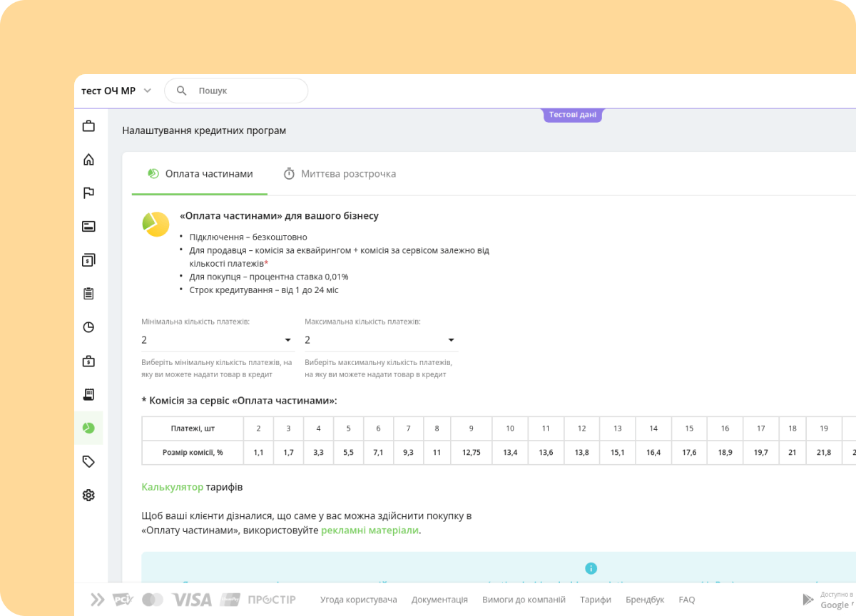Open the maximum payments count dropdown
The width and height of the screenshot is (856, 616).
pyautogui.click(x=380, y=340)
